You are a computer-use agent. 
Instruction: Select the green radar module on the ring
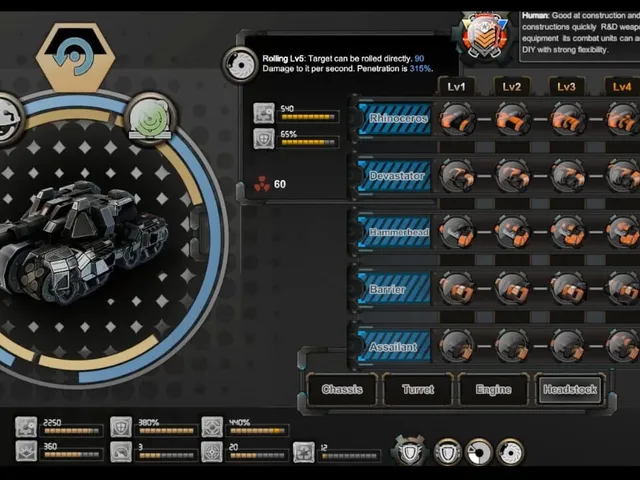(149, 118)
